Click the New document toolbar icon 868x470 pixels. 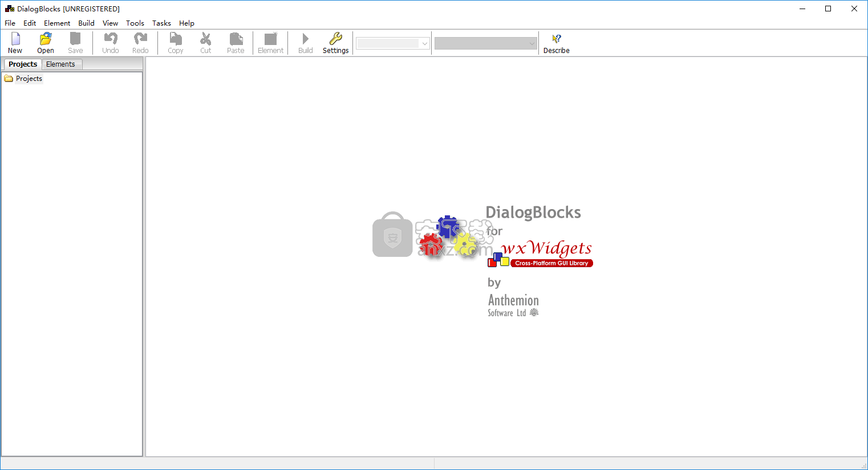click(x=15, y=39)
